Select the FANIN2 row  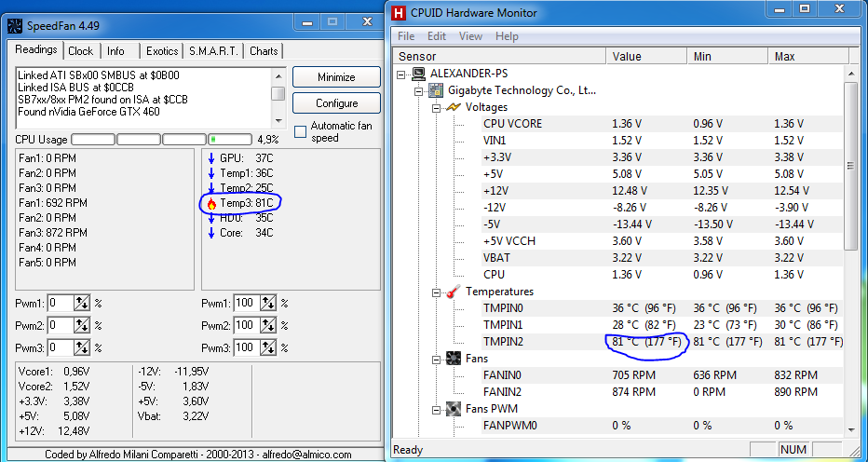coord(661,391)
